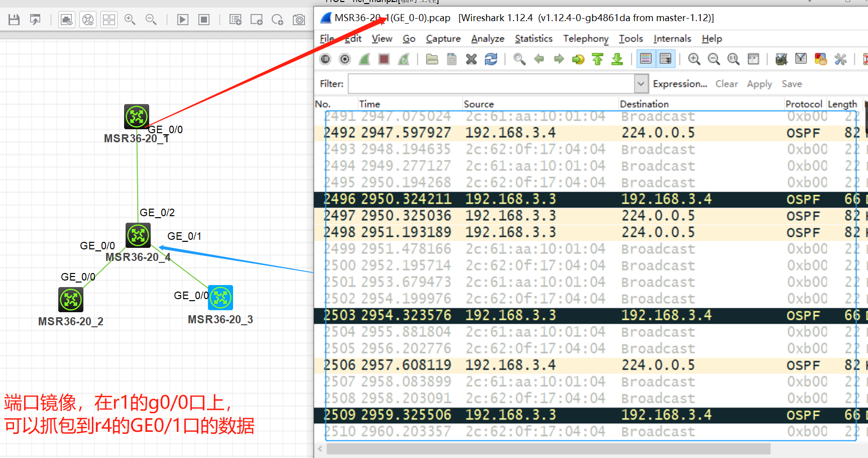Open the Analyze menu in Wireshark
The image size is (868, 458).
[488, 39]
